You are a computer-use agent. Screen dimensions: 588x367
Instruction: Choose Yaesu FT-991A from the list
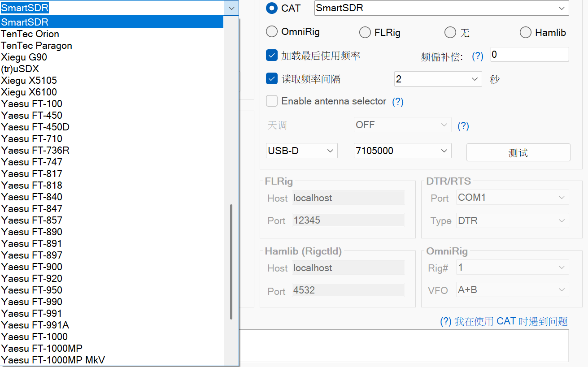[x=112, y=325]
